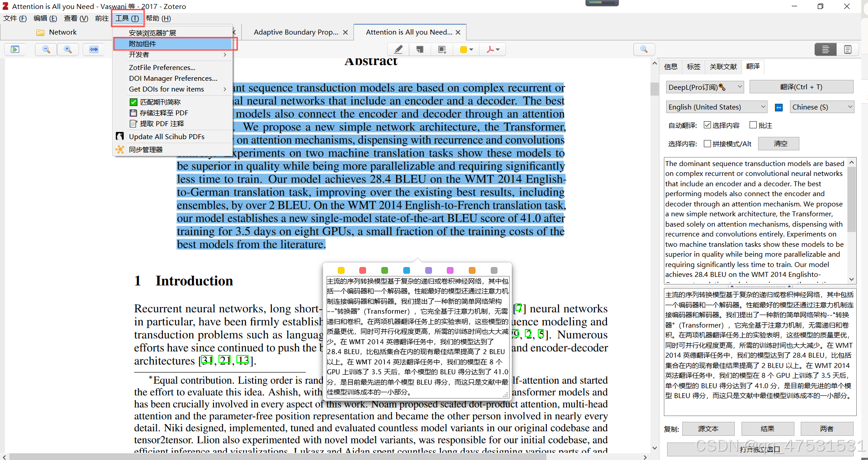
Task: Zoom in on the PDF page
Action: coord(68,49)
